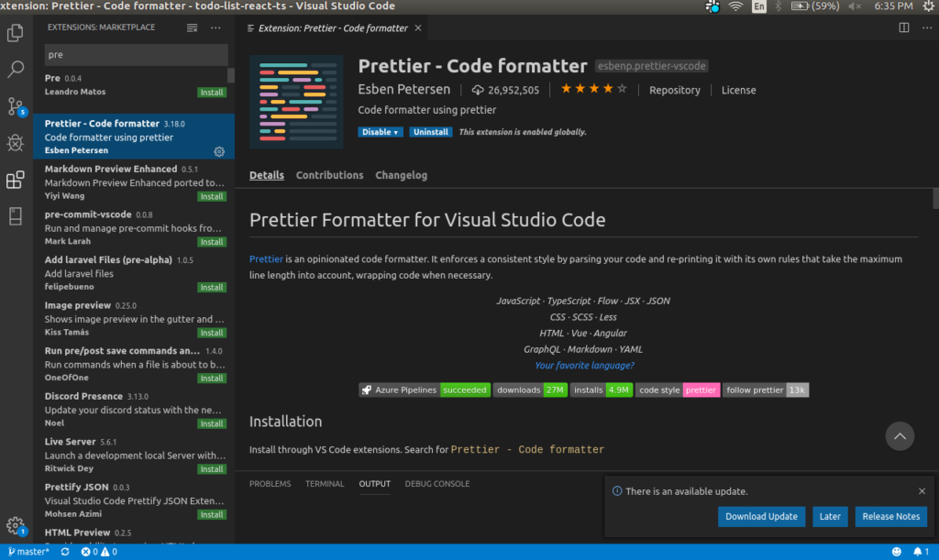Install the Image preview extension
The width and height of the screenshot is (939, 560).
(x=212, y=333)
